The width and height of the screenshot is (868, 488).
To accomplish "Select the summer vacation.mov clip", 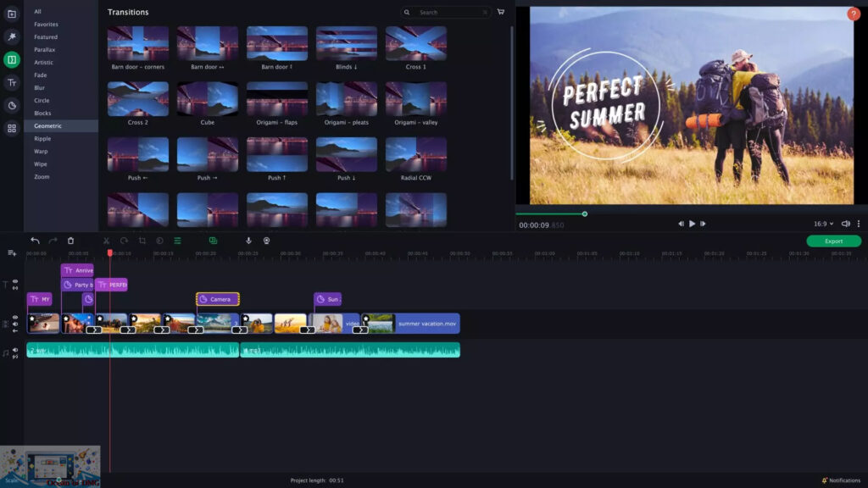I will point(411,324).
